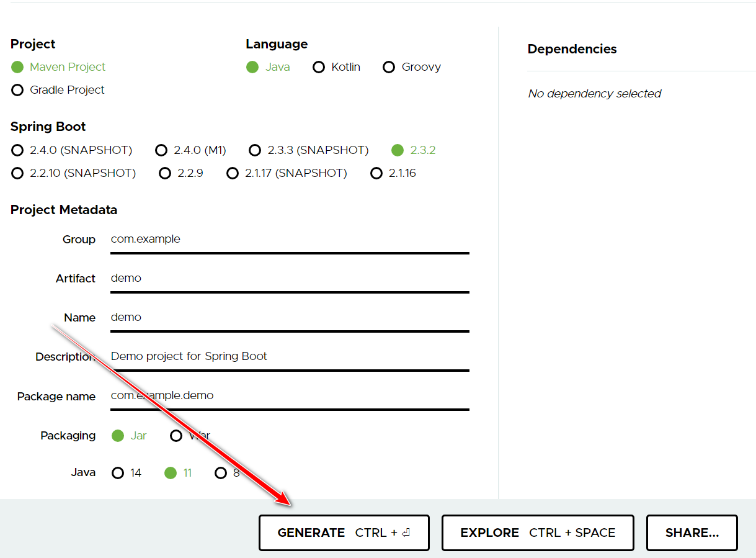Choose Spring Boot 2.2.10 (SNAPSHOT)
This screenshot has width=756, height=558.
coord(17,173)
